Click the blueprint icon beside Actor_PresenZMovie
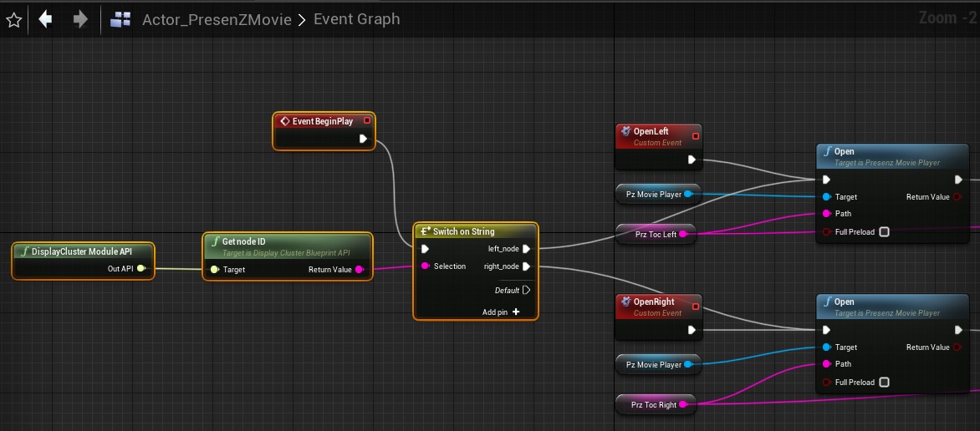Viewport: 980px width, 431px height. click(x=120, y=19)
